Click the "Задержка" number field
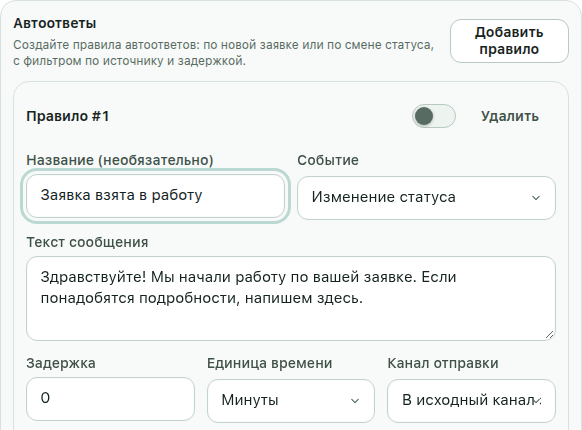582x430 pixels. coord(110,399)
